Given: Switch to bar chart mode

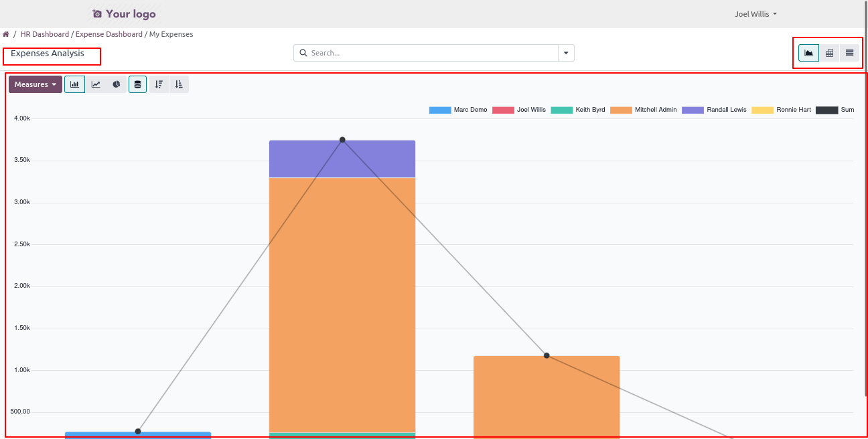Looking at the screenshot, I should (x=74, y=84).
